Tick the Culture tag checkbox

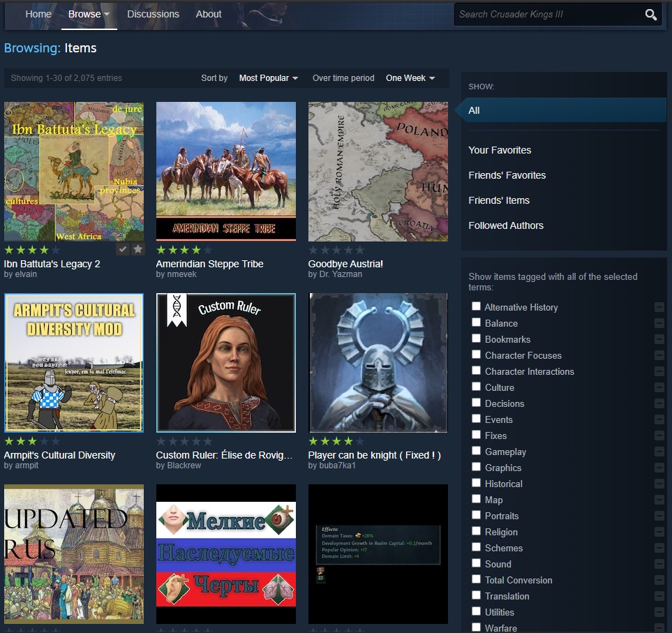[x=476, y=386]
